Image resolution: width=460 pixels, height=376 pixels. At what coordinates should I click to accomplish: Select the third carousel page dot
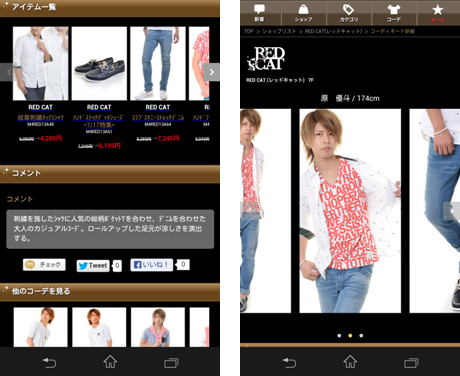click(x=361, y=336)
